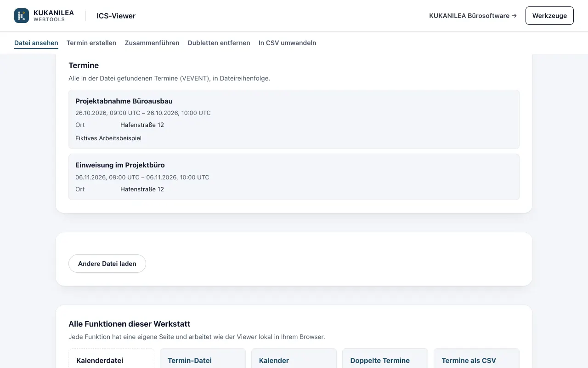Open the Kalenderdatei function card

[x=111, y=358]
